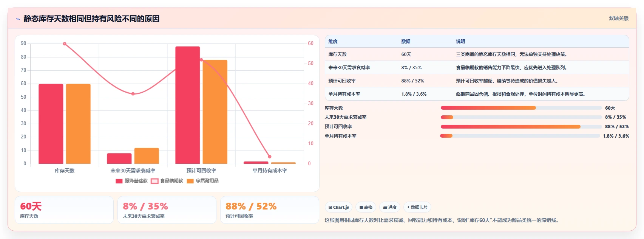Click the 预计可回收率 x-axis label under the chart
644x239 pixels.
[x=201, y=171]
